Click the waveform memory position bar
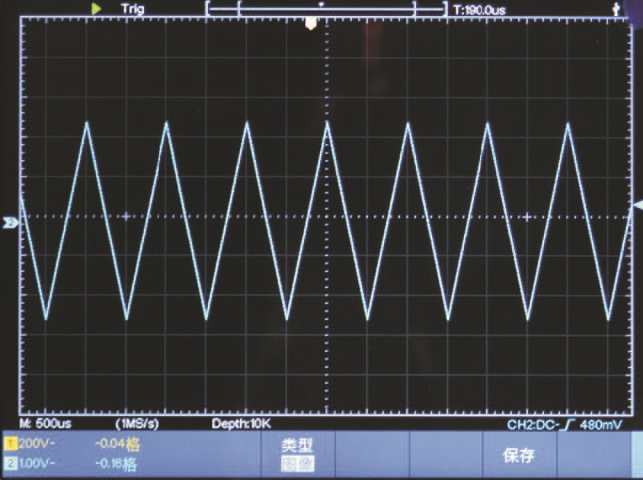Viewport: 643px width, 480px height. [x=326, y=9]
